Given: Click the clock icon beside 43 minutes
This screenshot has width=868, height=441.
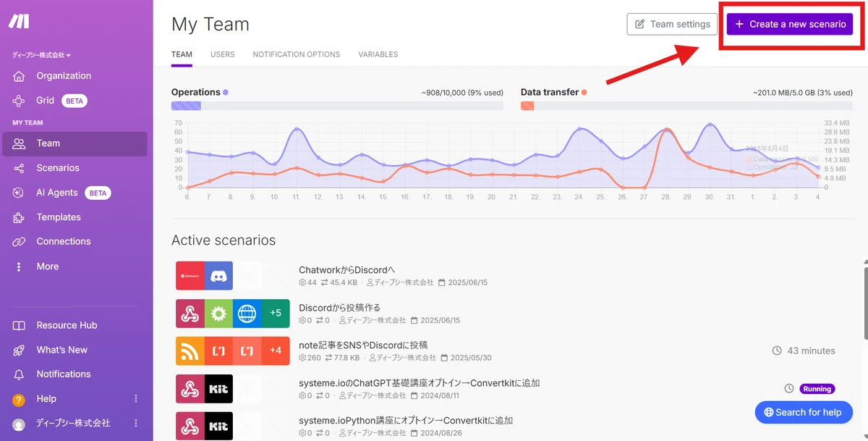Looking at the screenshot, I should tap(777, 350).
